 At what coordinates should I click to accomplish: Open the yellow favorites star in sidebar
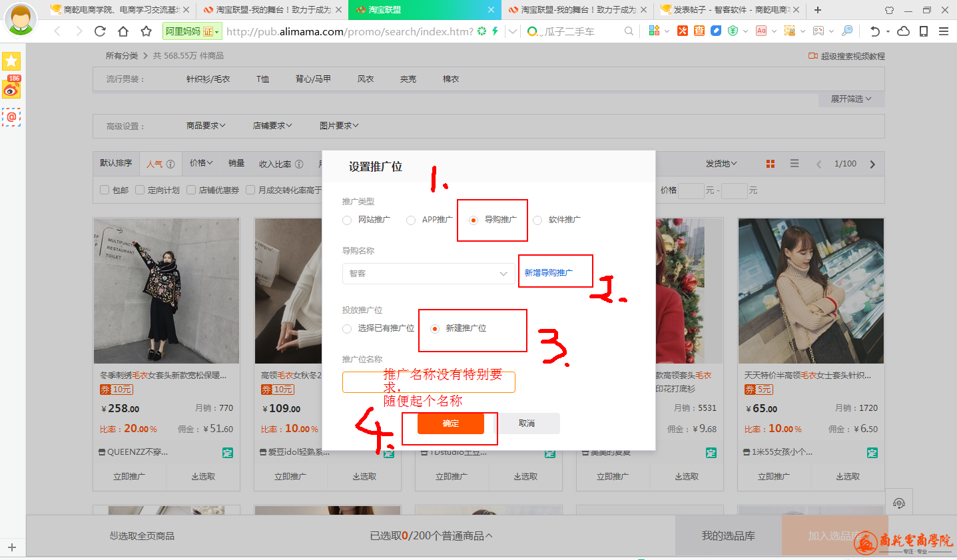11,61
